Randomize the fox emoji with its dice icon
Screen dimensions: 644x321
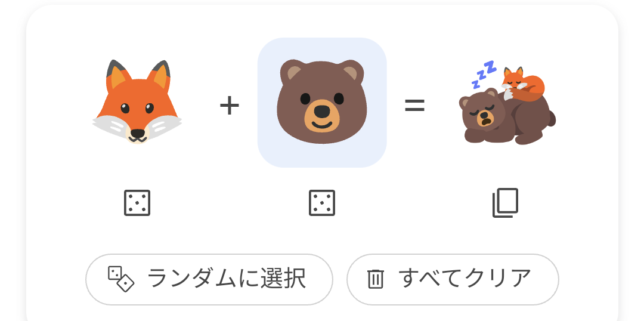(x=137, y=203)
